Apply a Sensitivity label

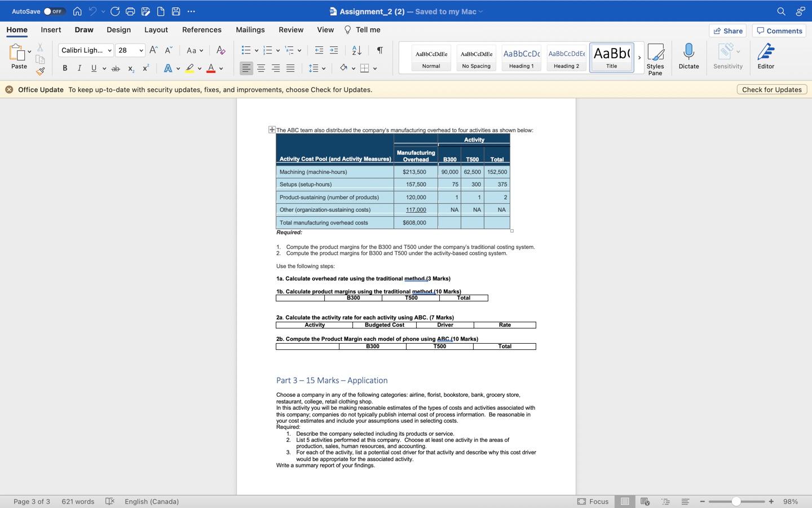coord(727,56)
